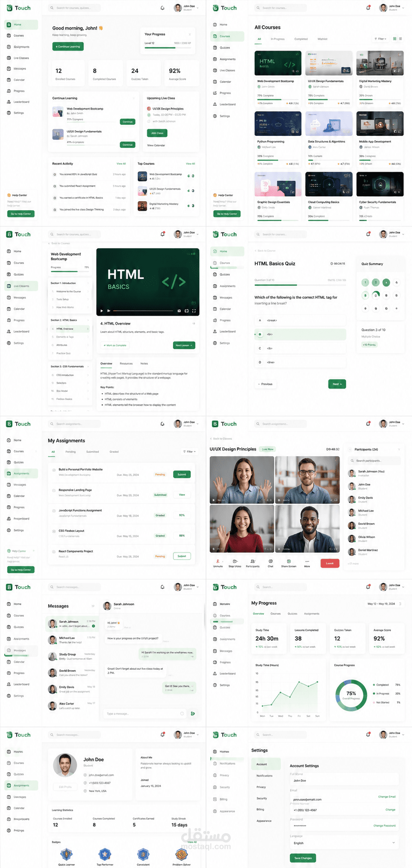Click Save Changes in Account Settings
This screenshot has width=412, height=868.
tap(303, 858)
